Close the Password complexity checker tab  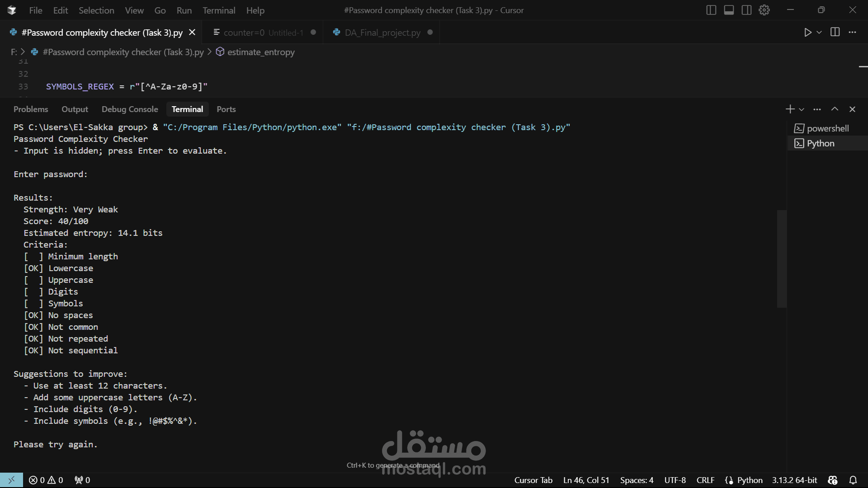(192, 32)
